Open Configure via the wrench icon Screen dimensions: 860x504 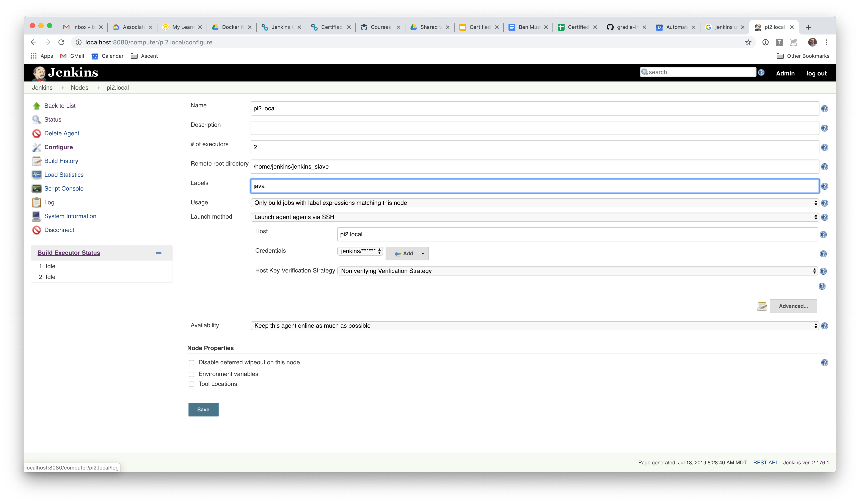37,147
